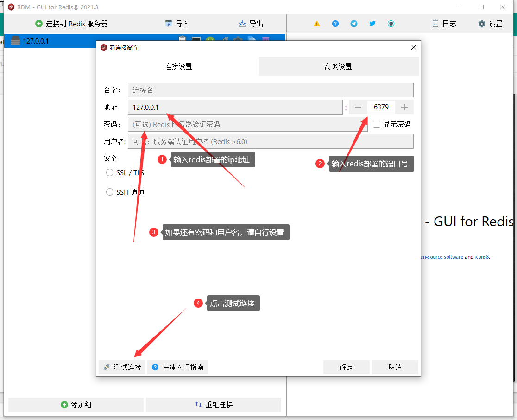Click the 导出 export connections button
Image resolution: width=517 pixels, height=420 pixels.
tap(251, 24)
